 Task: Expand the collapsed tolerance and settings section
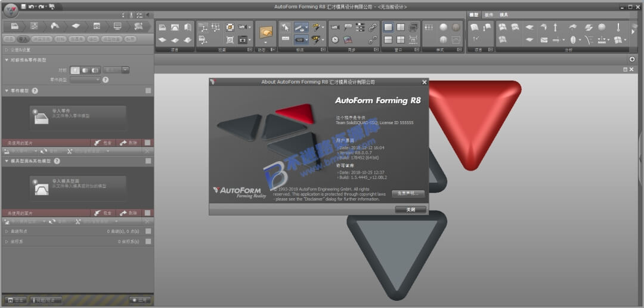(7, 50)
